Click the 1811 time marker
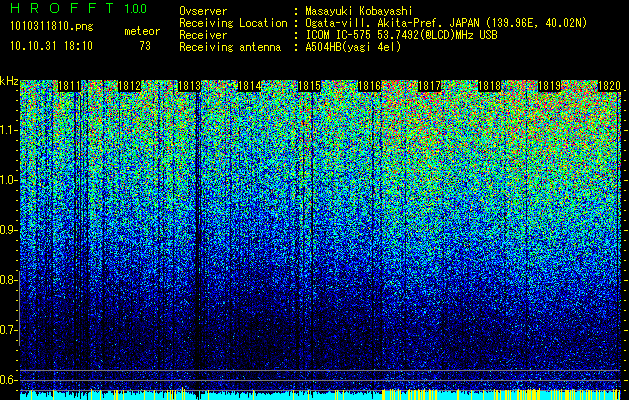 coord(69,86)
